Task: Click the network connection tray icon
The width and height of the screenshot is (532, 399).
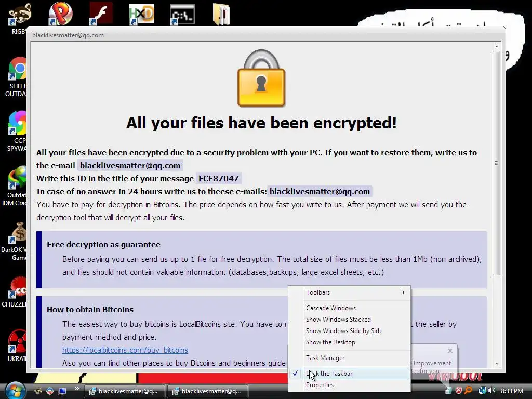Action: click(x=482, y=391)
